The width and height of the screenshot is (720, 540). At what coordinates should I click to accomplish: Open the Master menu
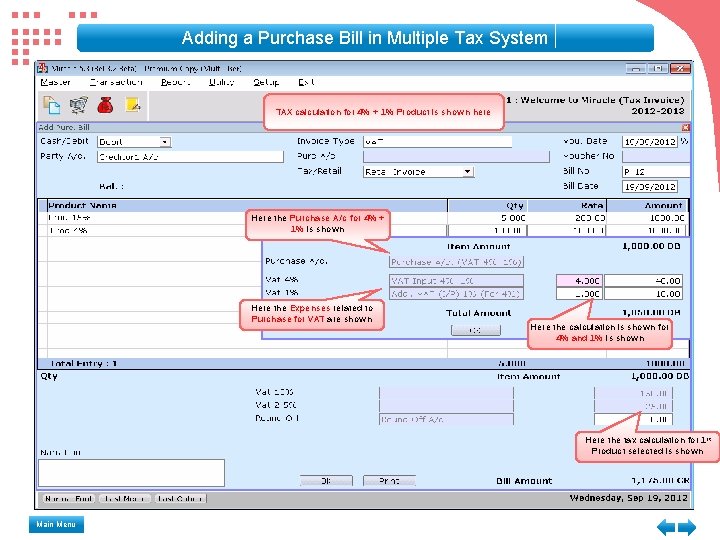pos(55,82)
